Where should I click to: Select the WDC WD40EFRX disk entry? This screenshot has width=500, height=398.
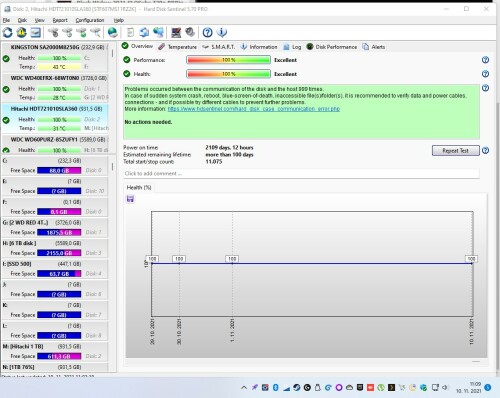[x=55, y=88]
